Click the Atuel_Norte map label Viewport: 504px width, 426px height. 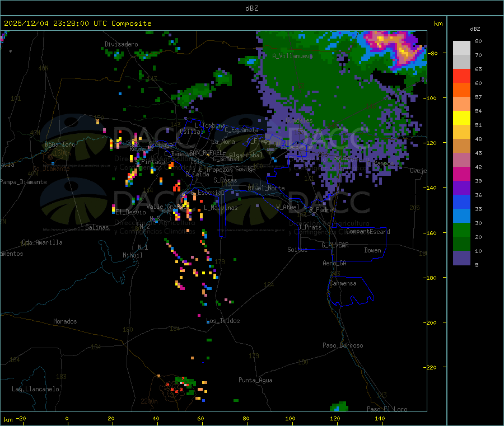(x=266, y=188)
